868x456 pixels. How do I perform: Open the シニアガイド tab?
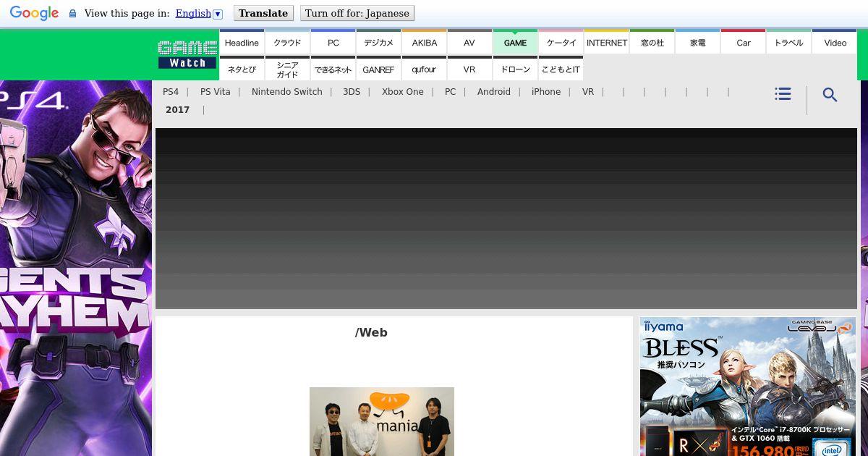[287, 68]
